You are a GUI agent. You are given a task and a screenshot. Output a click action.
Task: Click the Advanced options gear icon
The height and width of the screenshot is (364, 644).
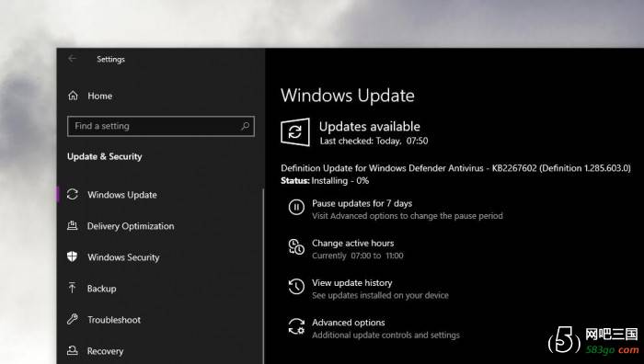point(296,326)
